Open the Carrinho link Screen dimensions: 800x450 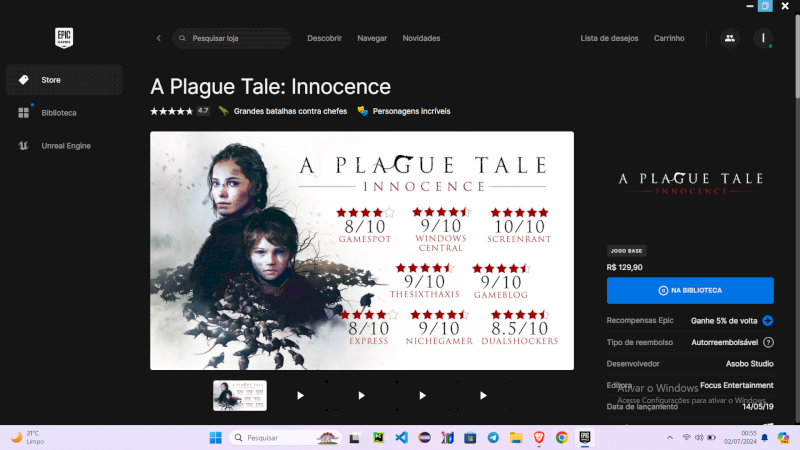coord(669,38)
